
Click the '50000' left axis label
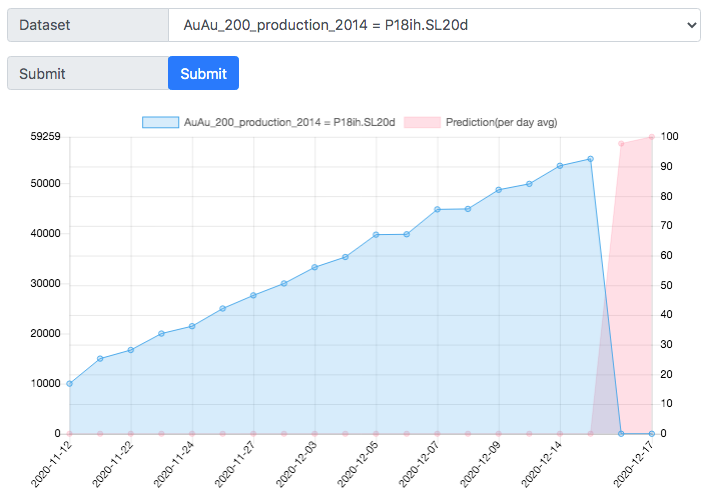[45, 184]
